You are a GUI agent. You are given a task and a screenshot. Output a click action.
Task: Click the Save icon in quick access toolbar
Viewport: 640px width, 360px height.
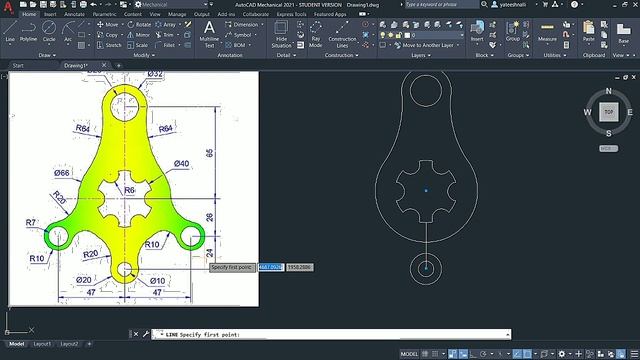pyautogui.click(x=43, y=4)
